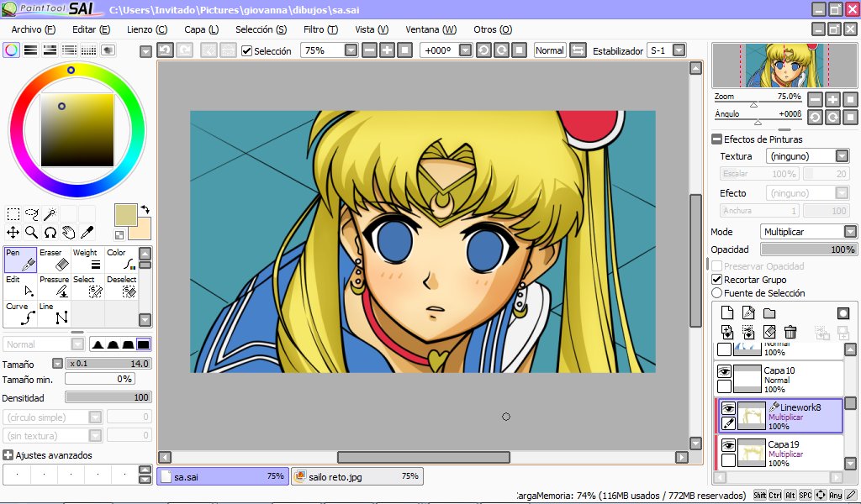The width and height of the screenshot is (861, 504).
Task: Adjust the Opacidad 100% slider
Action: click(x=808, y=249)
